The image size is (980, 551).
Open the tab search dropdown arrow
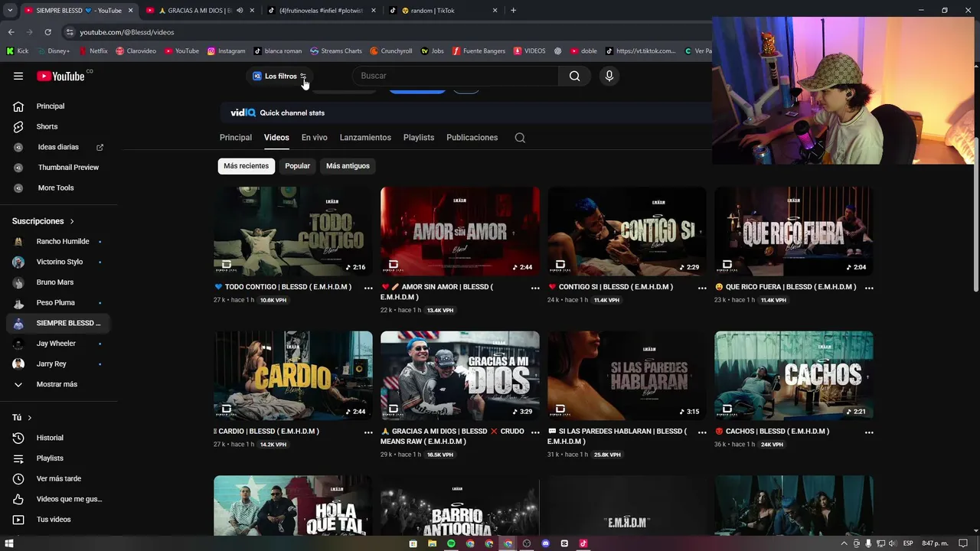(x=10, y=11)
